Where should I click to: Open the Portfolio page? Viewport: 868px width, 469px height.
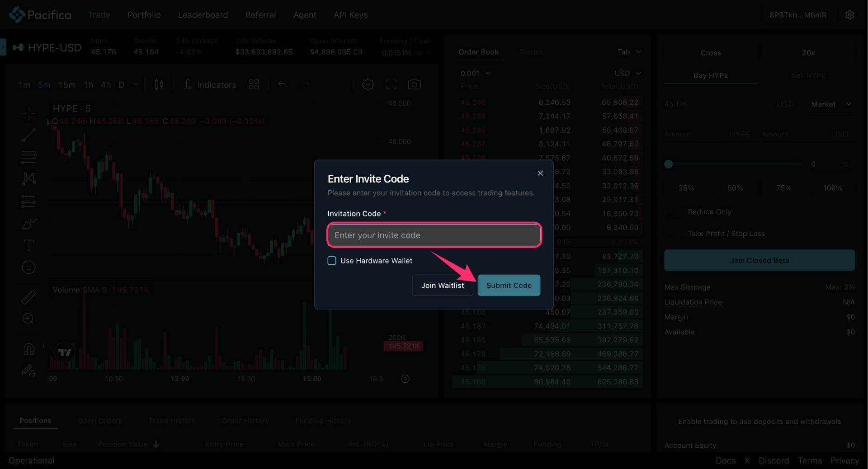pyautogui.click(x=144, y=15)
